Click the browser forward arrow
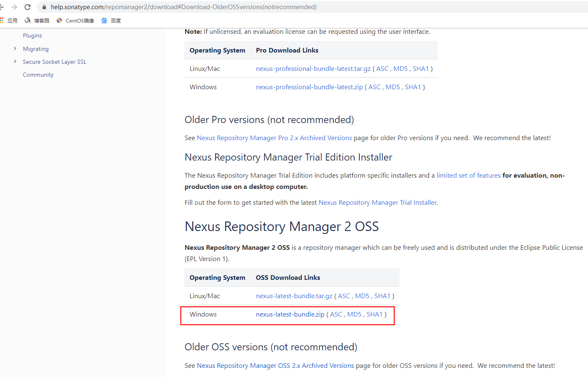 (x=14, y=7)
